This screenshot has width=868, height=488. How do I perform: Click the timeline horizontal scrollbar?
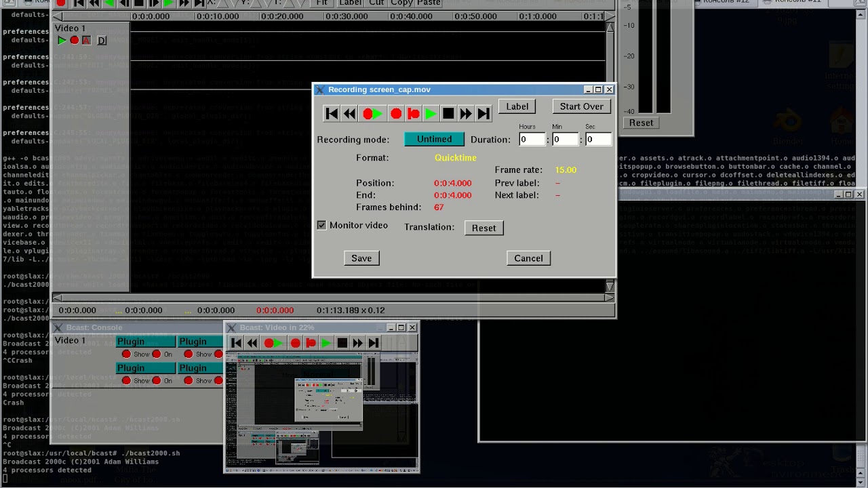pos(334,298)
